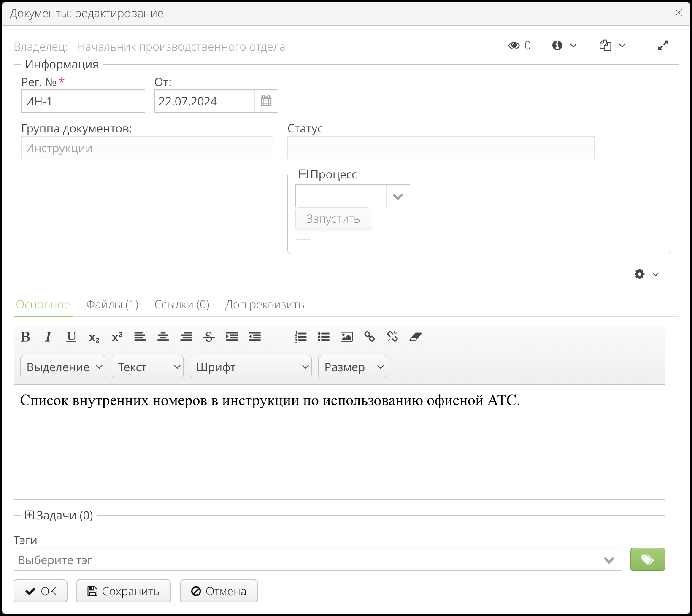Open the Размер size dropdown

352,367
